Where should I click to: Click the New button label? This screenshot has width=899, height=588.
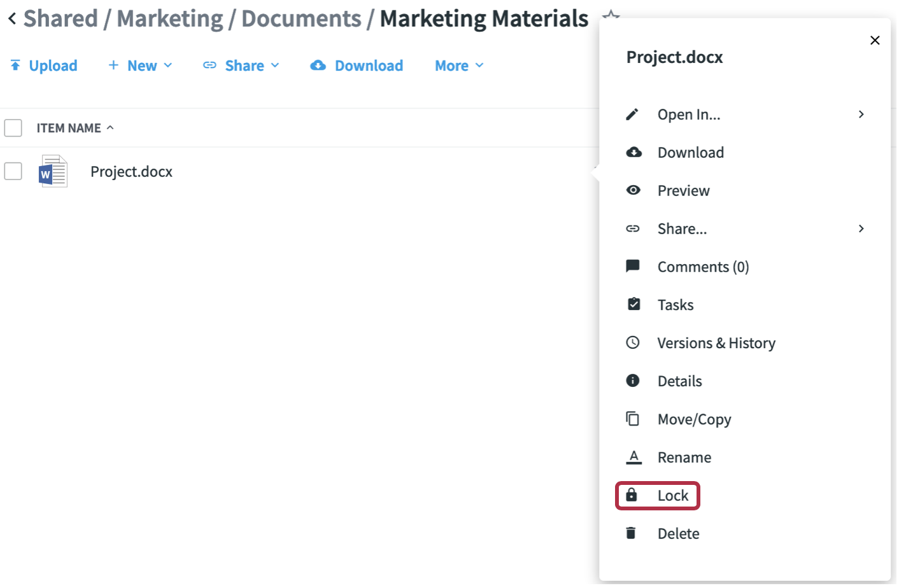[x=143, y=66]
